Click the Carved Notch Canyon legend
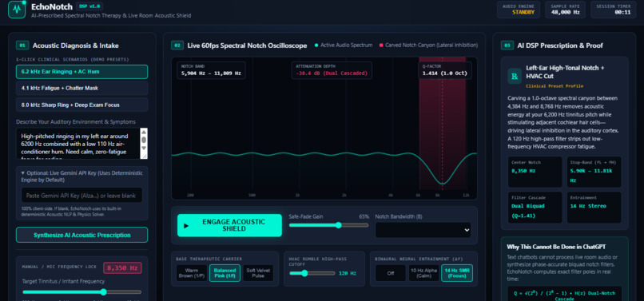The height and width of the screenshot is (301, 644). [428, 46]
